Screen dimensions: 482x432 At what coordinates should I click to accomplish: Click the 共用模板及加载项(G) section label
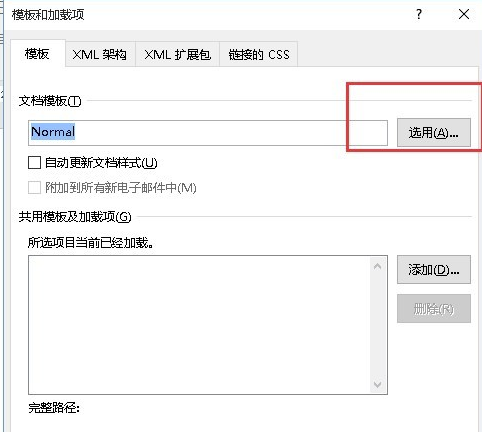coord(75,217)
